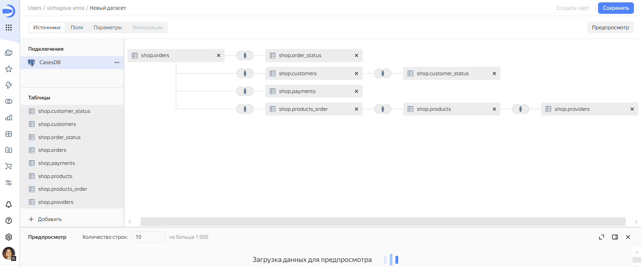Open the sliders service settings icon
Screen dimensions: 644x267
[x=9, y=183]
